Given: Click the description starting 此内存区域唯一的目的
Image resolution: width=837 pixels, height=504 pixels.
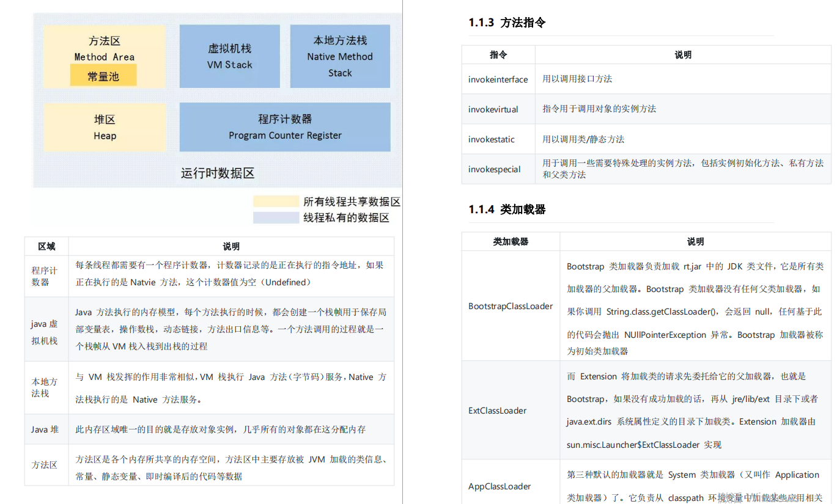Looking at the screenshot, I should tap(221, 429).
